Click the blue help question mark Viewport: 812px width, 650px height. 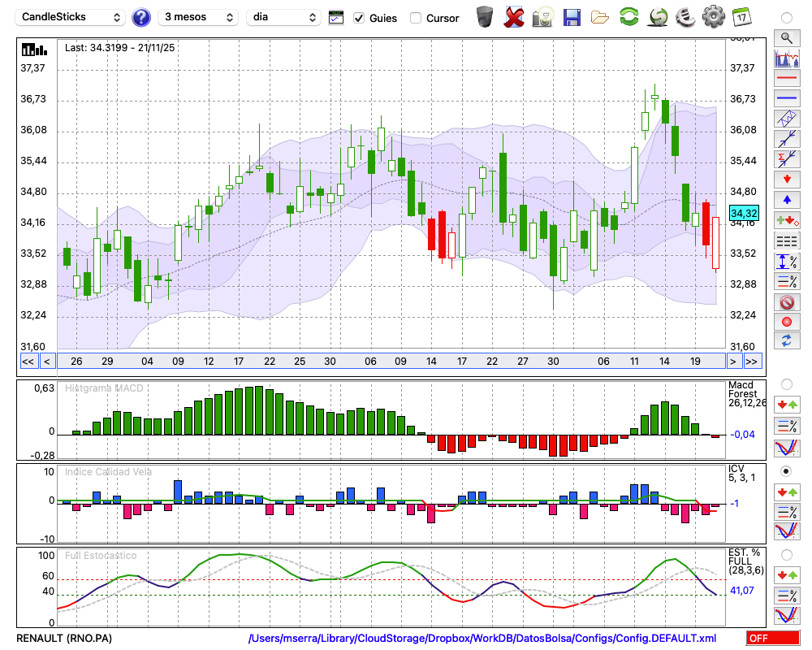141,17
